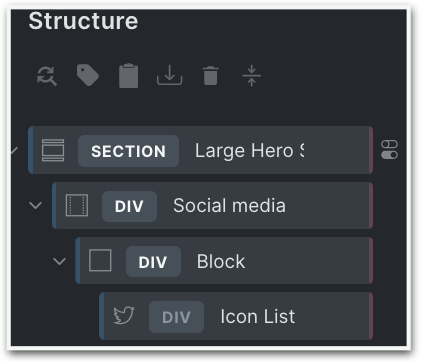421x362 pixels.
Task: Collapse the Social media div chevron
Action: coord(35,205)
